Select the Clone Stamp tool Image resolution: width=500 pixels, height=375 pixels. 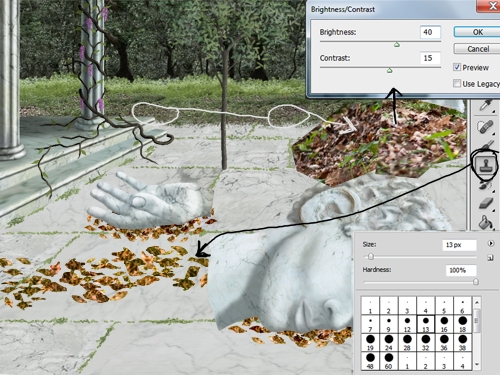pos(486,165)
